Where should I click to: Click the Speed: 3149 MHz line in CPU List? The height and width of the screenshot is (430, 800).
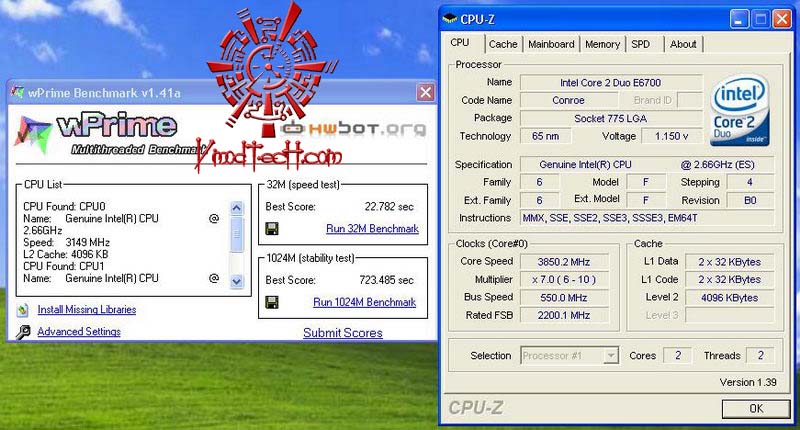coord(66,242)
